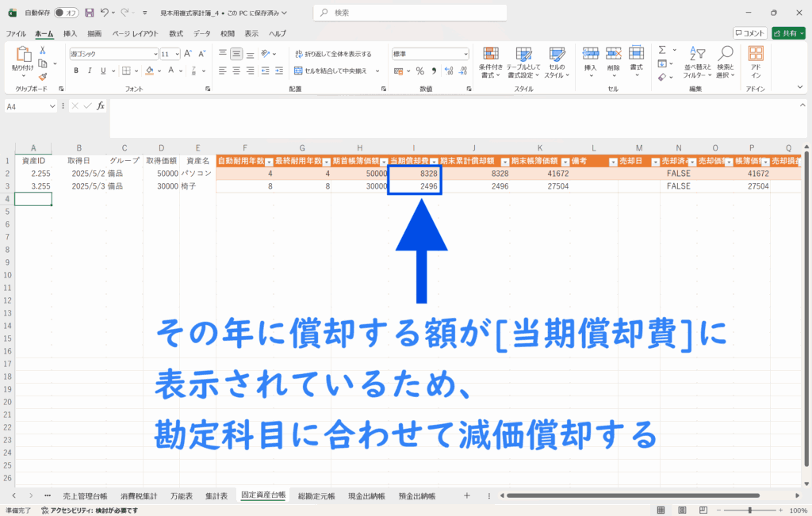Expand the font name dropdown 游ゴシック
Screen dimensions: 812x516
pos(155,54)
